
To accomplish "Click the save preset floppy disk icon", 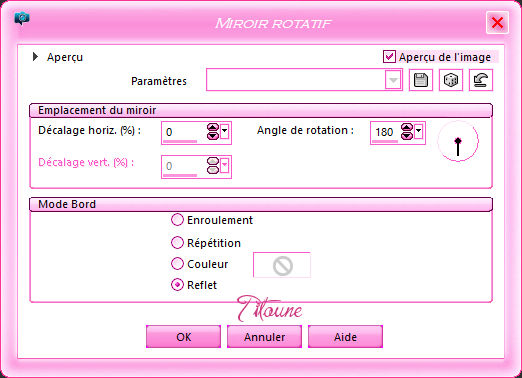I will coord(421,80).
